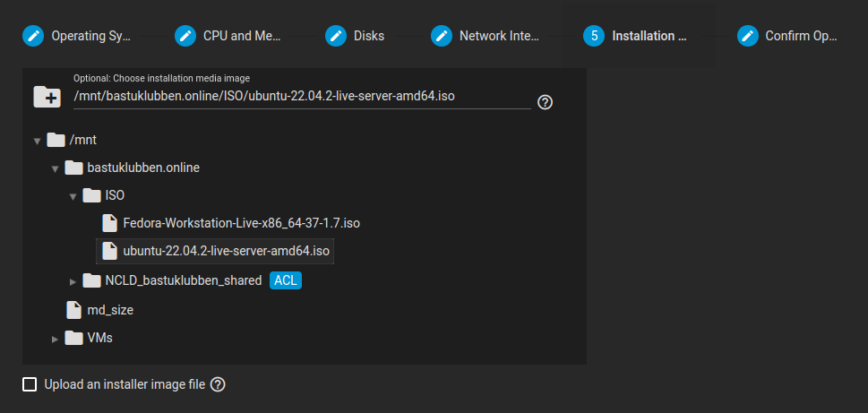The width and height of the screenshot is (868, 413).
Task: Click the ISO folder icon
Action: click(91, 195)
